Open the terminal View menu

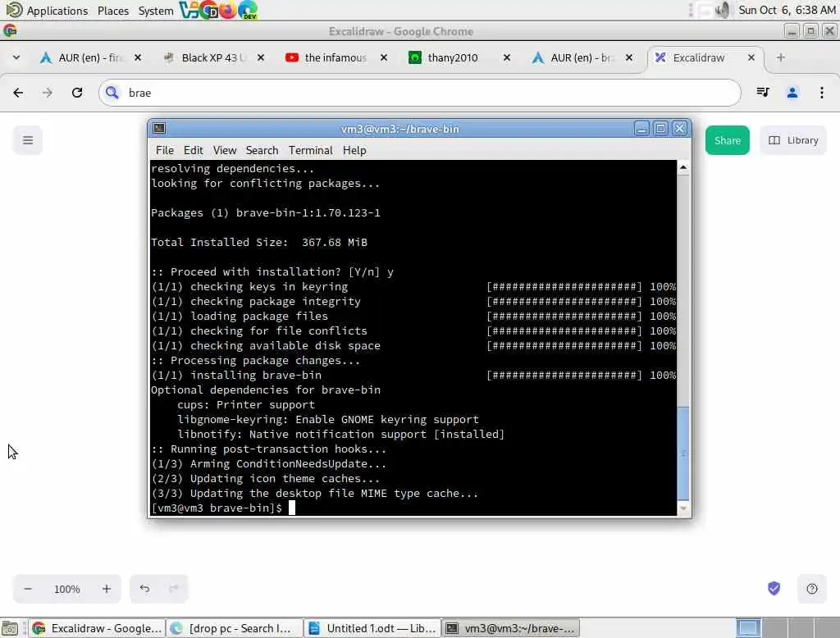225,151
